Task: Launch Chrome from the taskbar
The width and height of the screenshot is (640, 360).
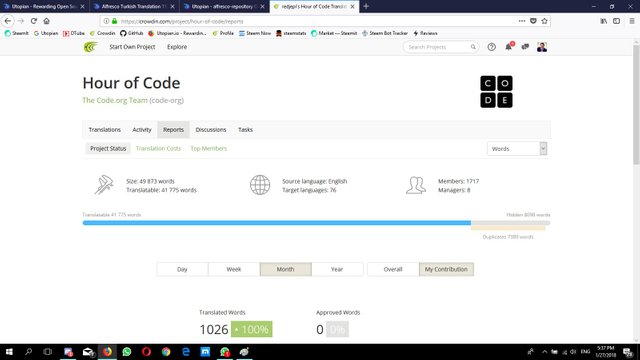Action: point(166,351)
